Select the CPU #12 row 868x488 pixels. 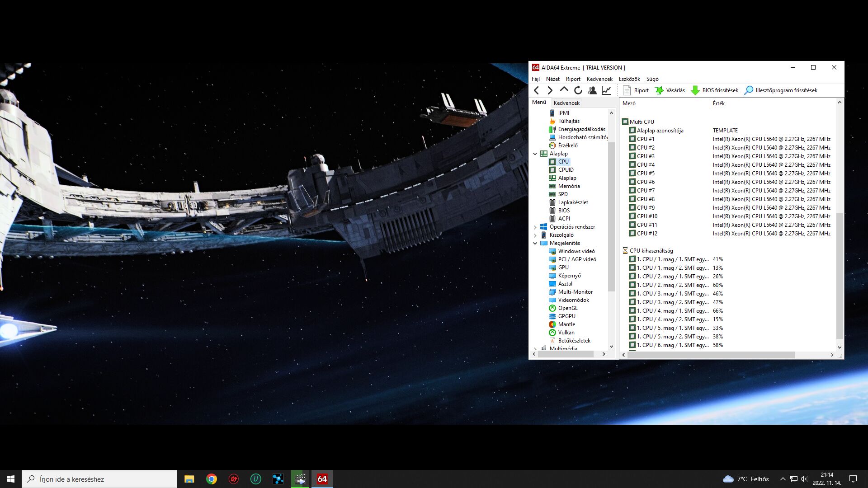(x=730, y=234)
